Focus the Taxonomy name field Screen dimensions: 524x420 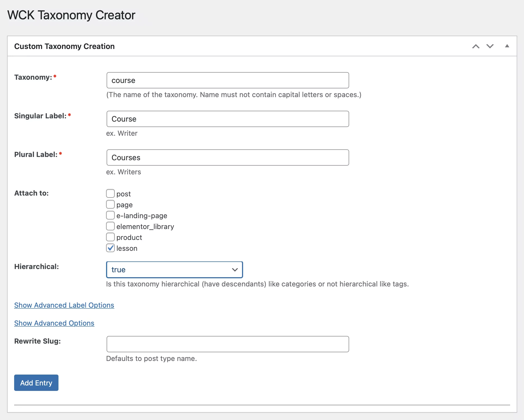(228, 80)
